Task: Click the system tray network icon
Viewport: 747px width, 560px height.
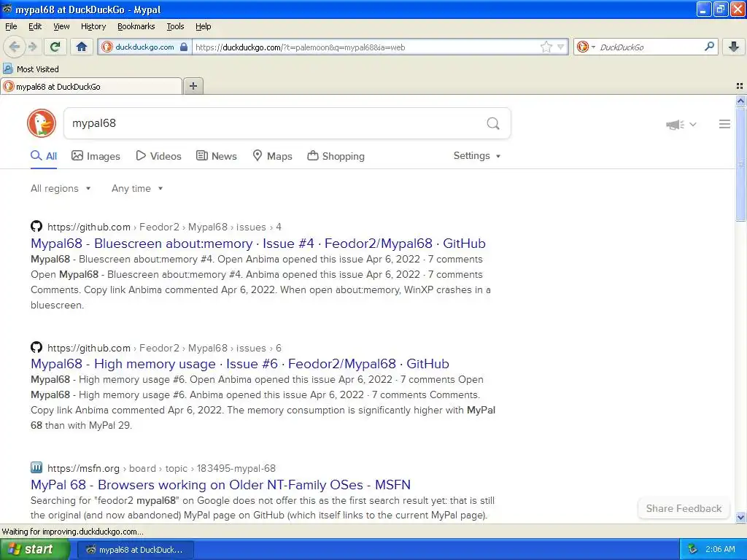Action: click(692, 549)
